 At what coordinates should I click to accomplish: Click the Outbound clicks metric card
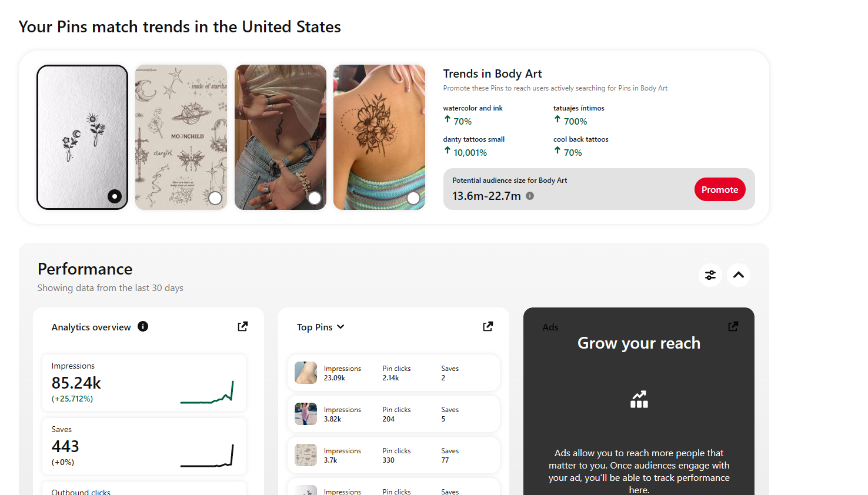click(144, 489)
